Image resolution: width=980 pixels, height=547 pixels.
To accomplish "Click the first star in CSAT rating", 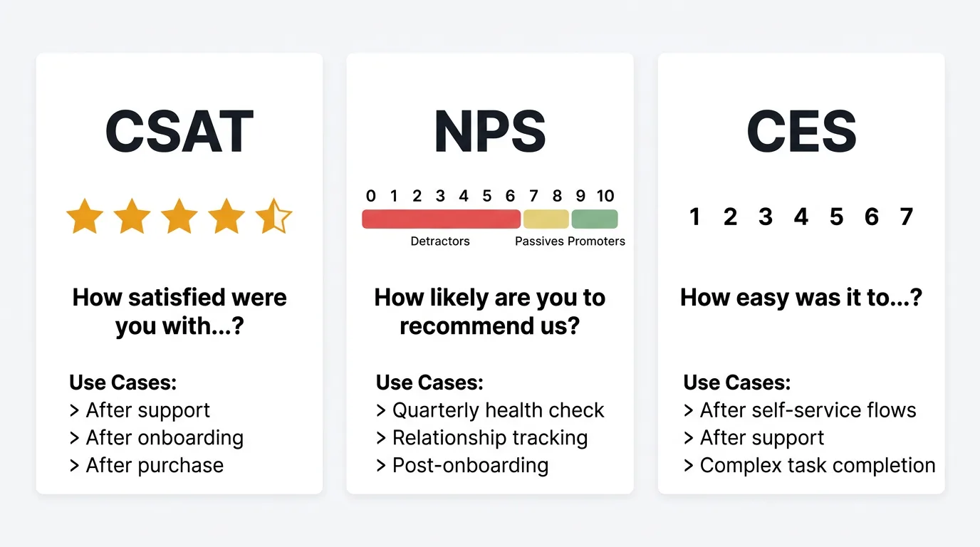I will (85, 217).
